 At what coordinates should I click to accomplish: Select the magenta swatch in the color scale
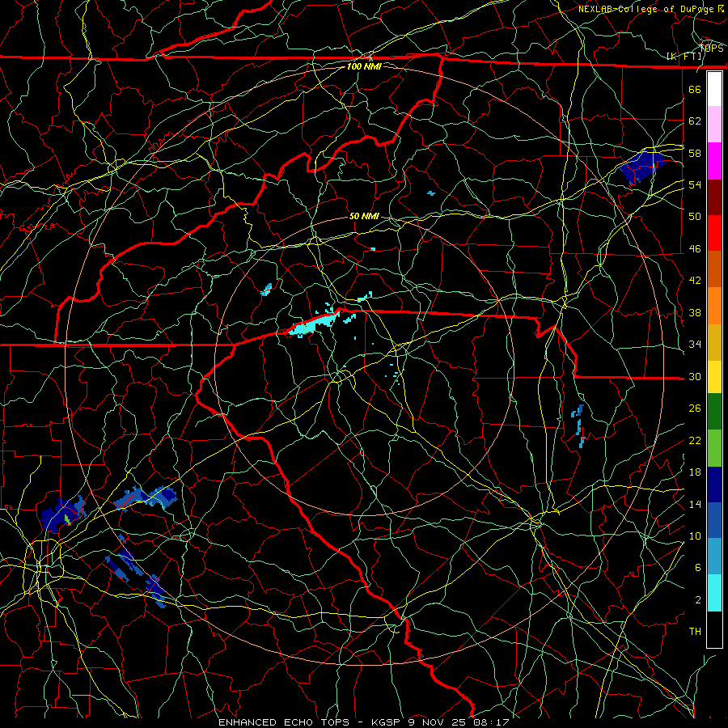pos(714,161)
